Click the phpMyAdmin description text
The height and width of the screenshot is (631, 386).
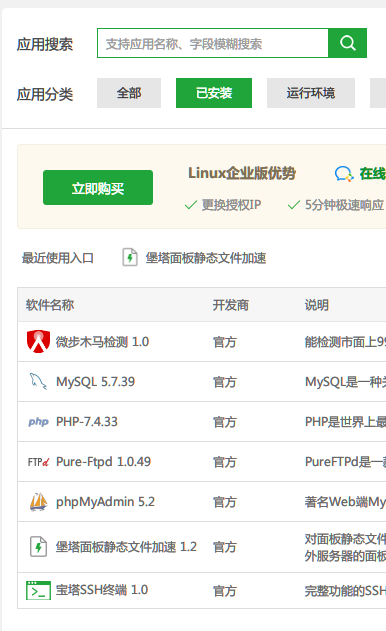tap(345, 502)
